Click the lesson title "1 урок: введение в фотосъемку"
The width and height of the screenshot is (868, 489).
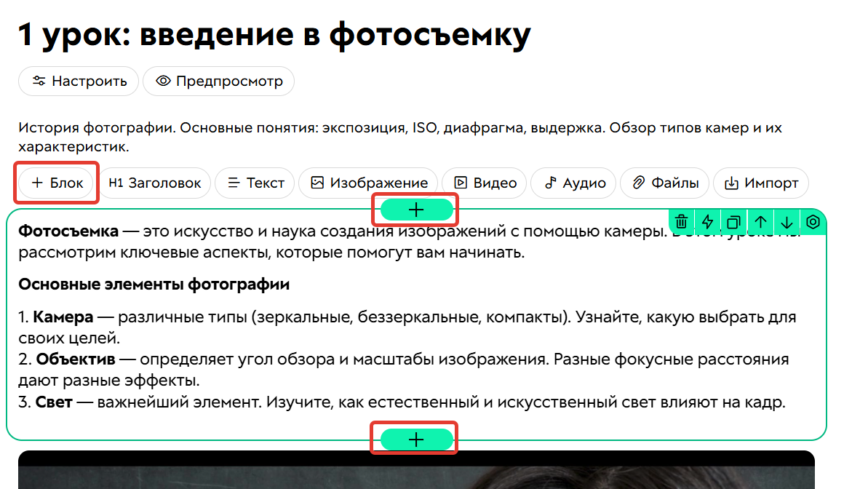[274, 34]
